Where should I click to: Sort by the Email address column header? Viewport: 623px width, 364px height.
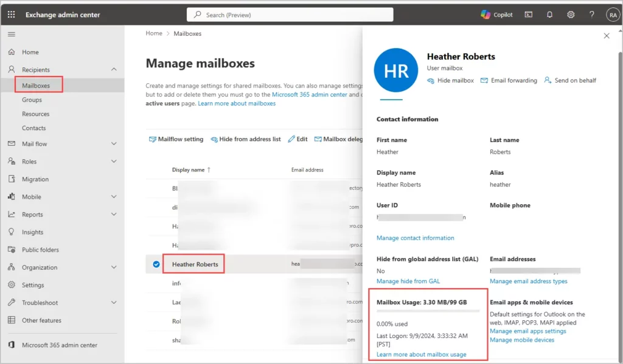coord(307,170)
